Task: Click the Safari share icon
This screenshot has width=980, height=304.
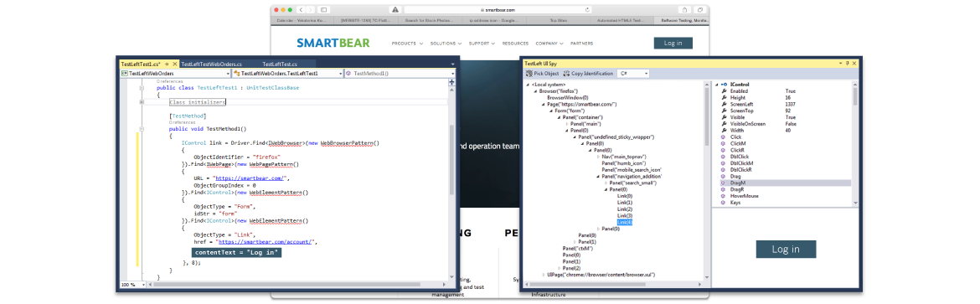Action: click(x=685, y=10)
